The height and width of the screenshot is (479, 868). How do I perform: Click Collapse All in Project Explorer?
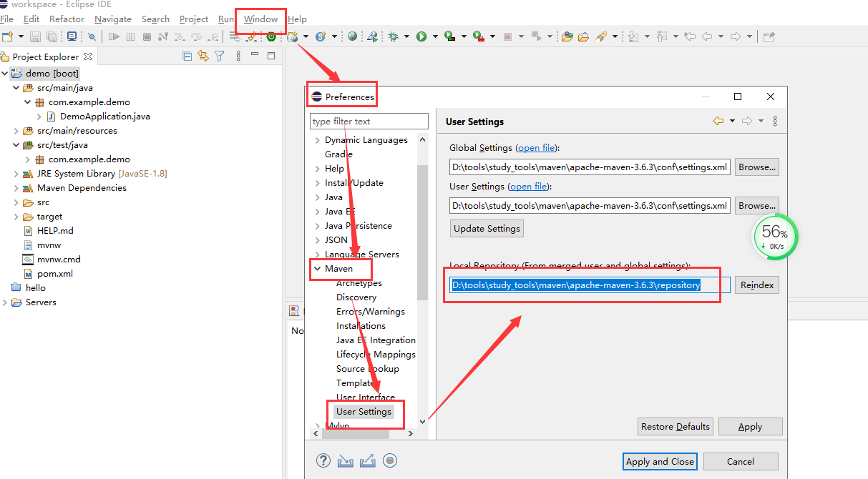(187, 56)
